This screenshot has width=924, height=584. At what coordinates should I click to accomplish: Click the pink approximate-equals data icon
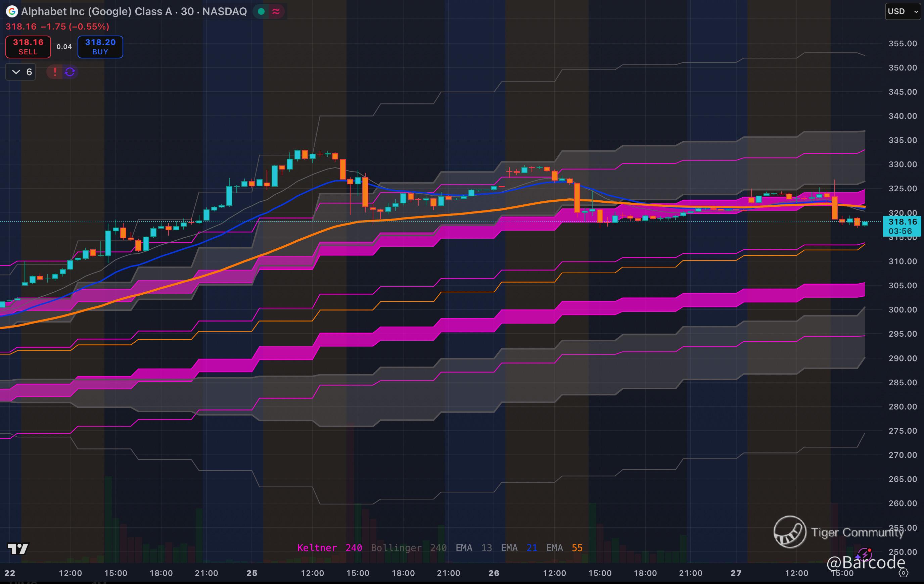pos(276,11)
